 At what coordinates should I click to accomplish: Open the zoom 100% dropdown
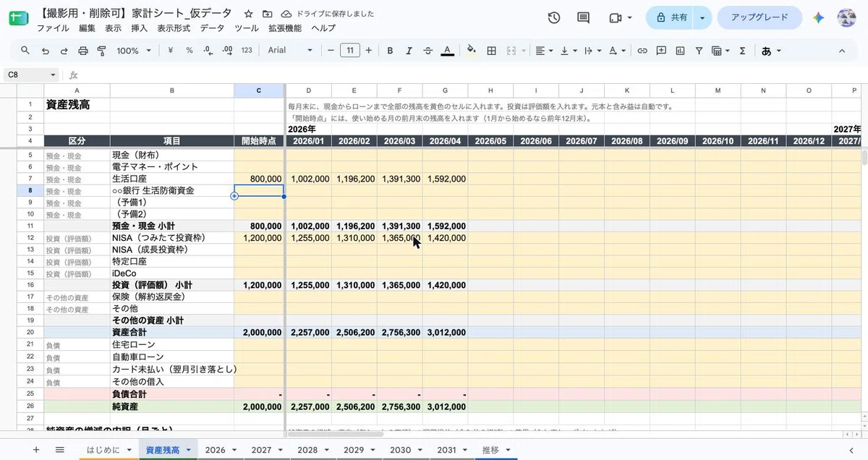click(x=135, y=51)
